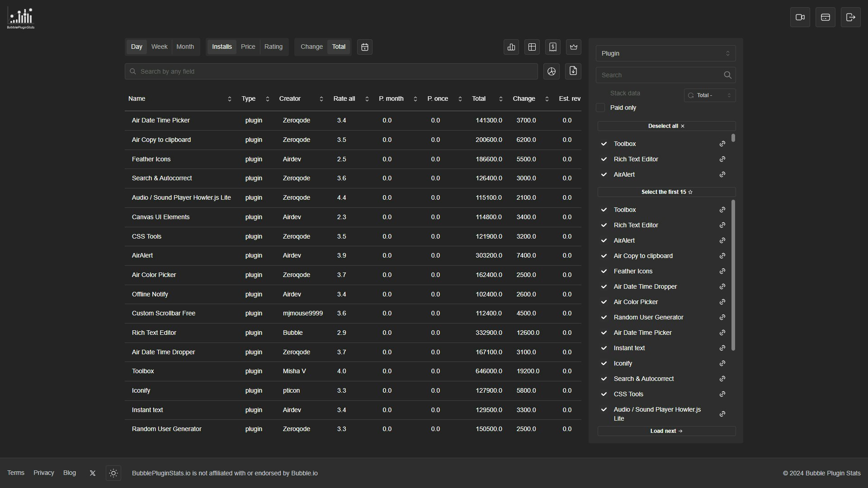868x488 pixels.
Task: Click the video camera icon in header
Action: click(x=800, y=17)
